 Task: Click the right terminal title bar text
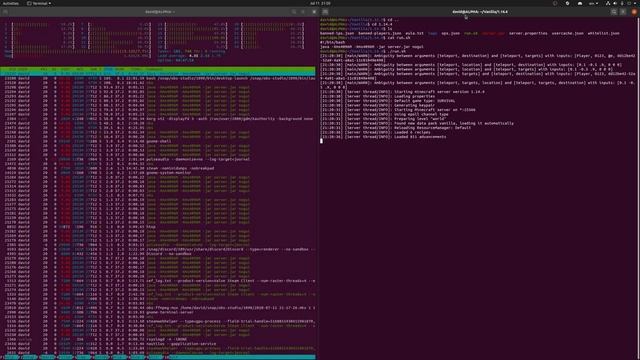[480, 12]
